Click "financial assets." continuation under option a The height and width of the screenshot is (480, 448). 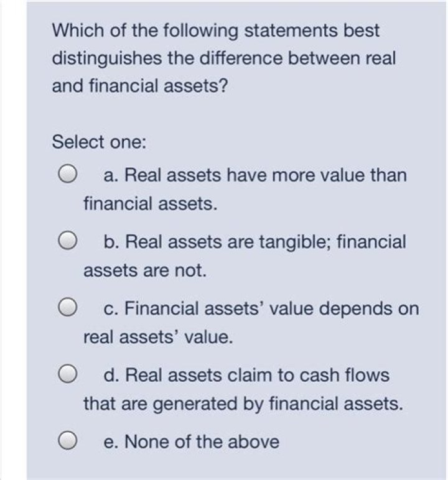coord(151,203)
